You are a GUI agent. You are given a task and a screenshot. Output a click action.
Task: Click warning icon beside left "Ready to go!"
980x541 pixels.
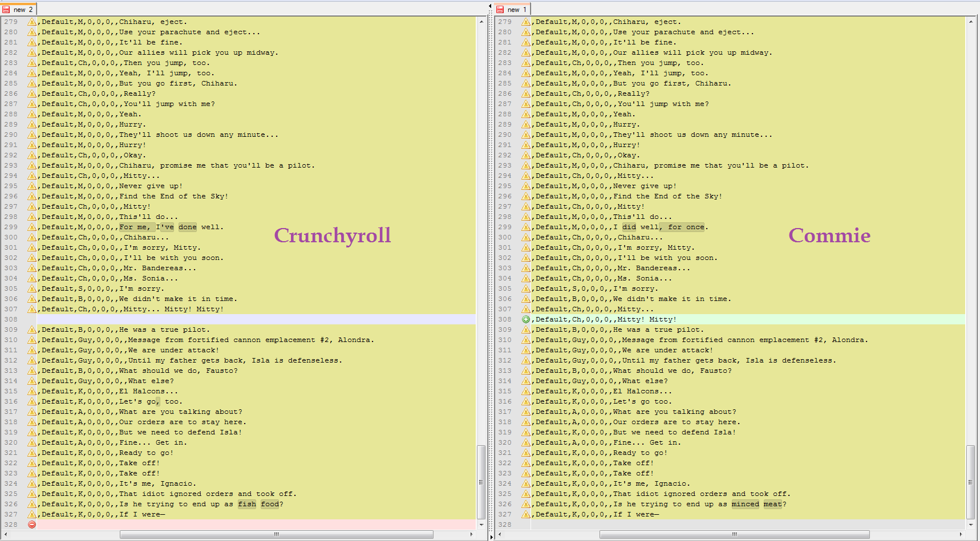coord(32,453)
